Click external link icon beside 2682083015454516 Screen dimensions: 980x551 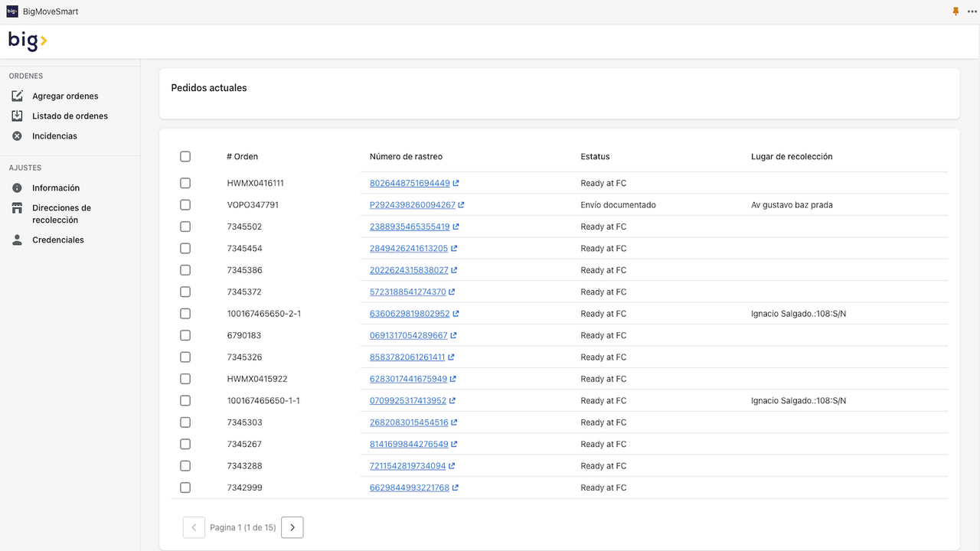tap(455, 422)
